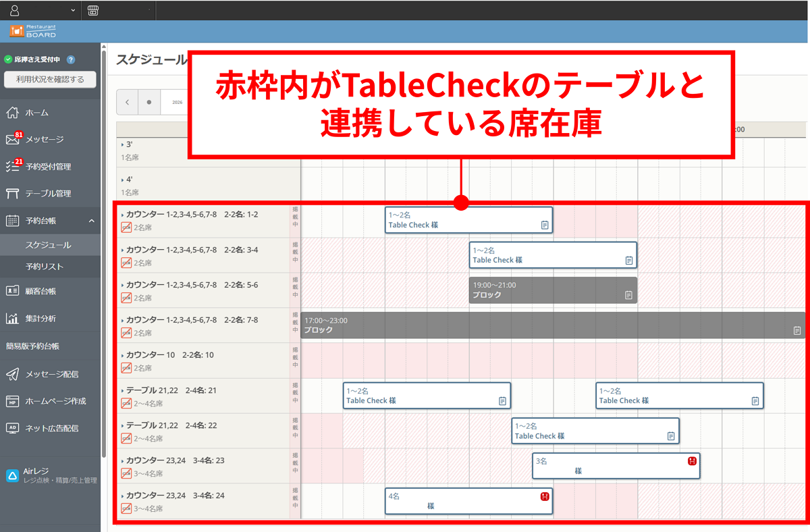Expand row カウンター 2-2名: 3-4
Screen dimensions: 810x532
coord(122,250)
